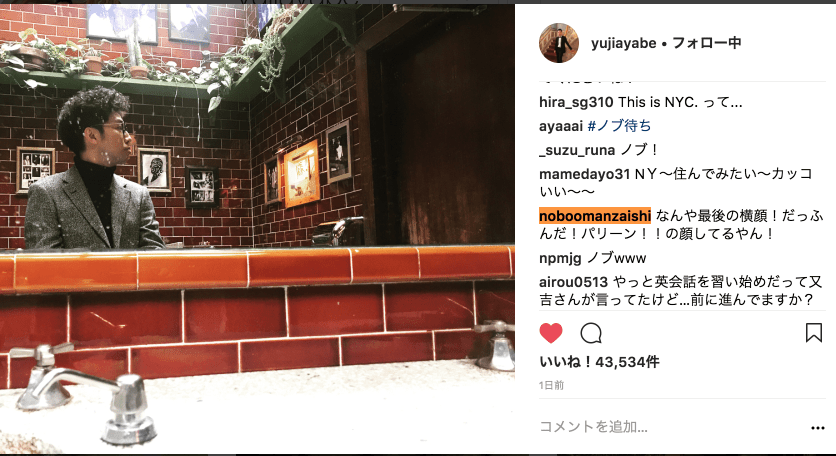Click the posted photo of man in mirror
The image size is (836, 456).
258,229
